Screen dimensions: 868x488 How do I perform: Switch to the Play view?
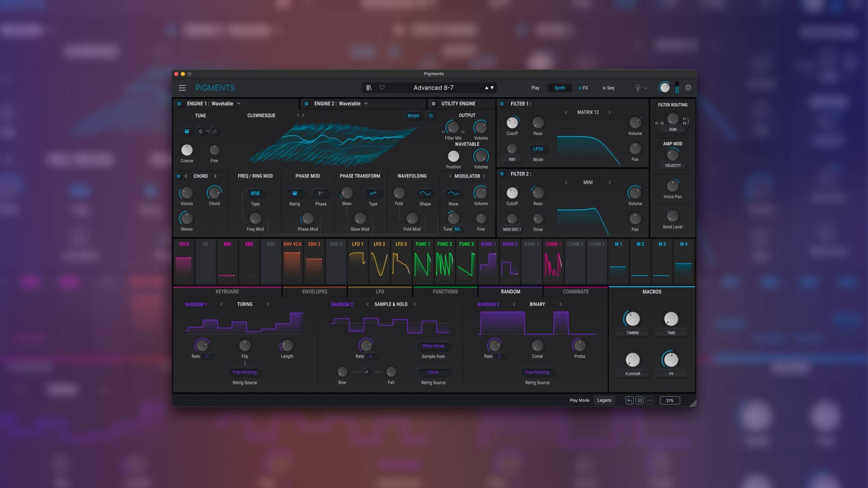tap(535, 88)
